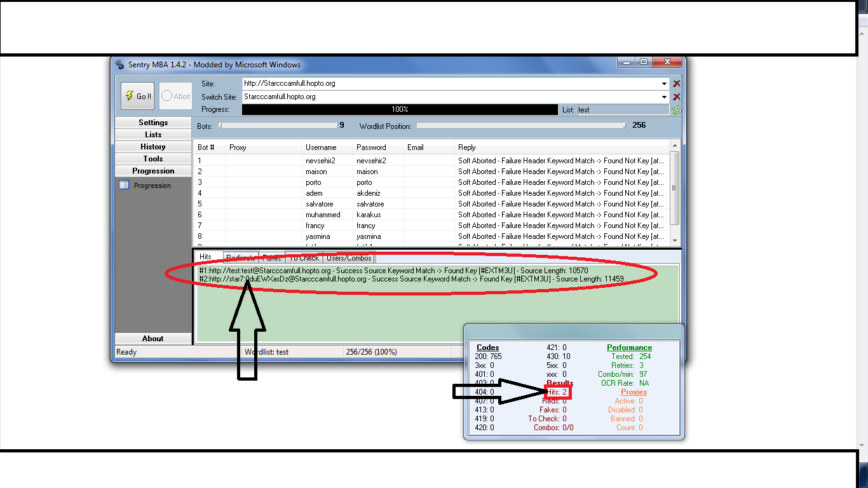
Task: Select the Progression list icon in sidebar
Action: [x=124, y=185]
